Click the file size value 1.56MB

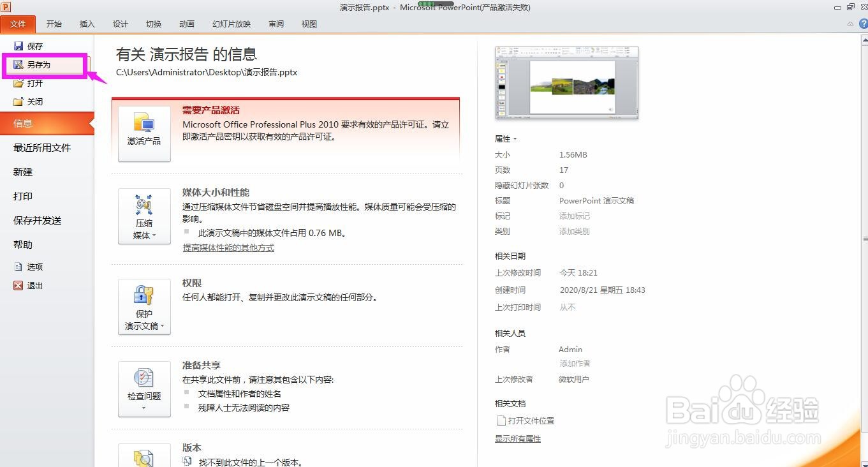573,155
